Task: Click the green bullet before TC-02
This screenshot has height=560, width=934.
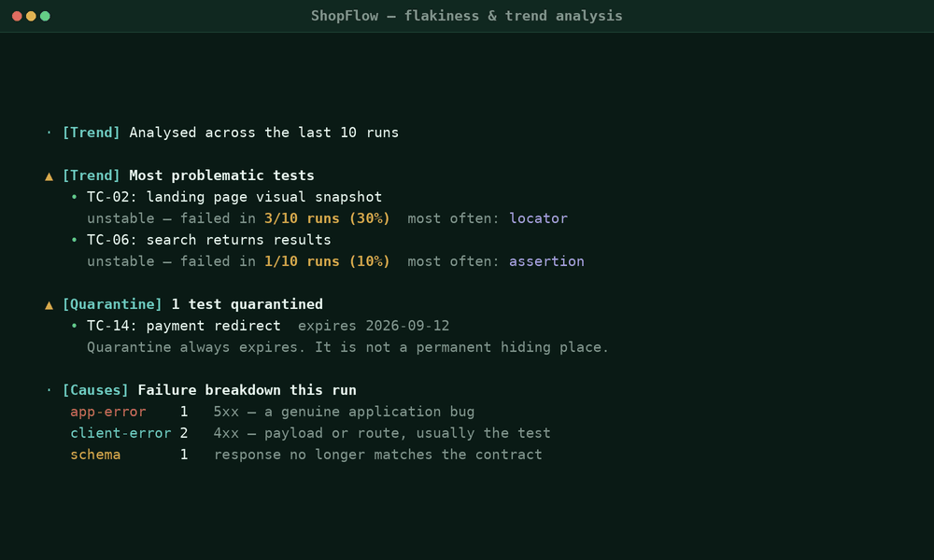Action: pos(75,197)
